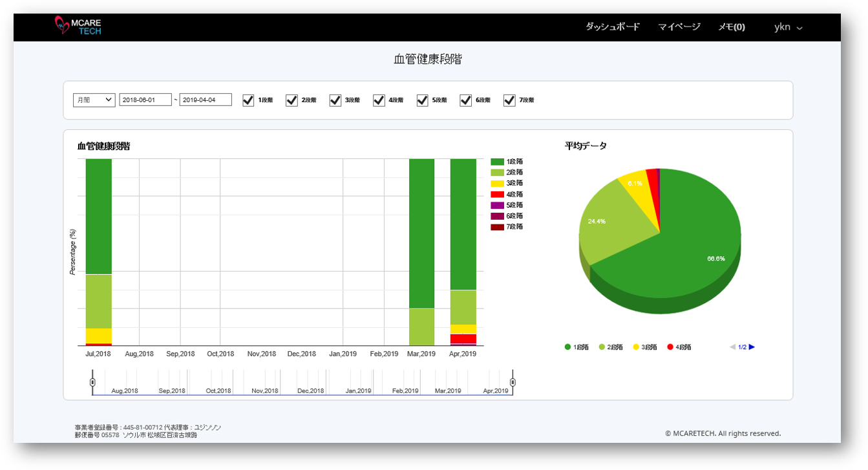Click the end date field 2019-04-04
The image size is (868, 470).
(206, 100)
